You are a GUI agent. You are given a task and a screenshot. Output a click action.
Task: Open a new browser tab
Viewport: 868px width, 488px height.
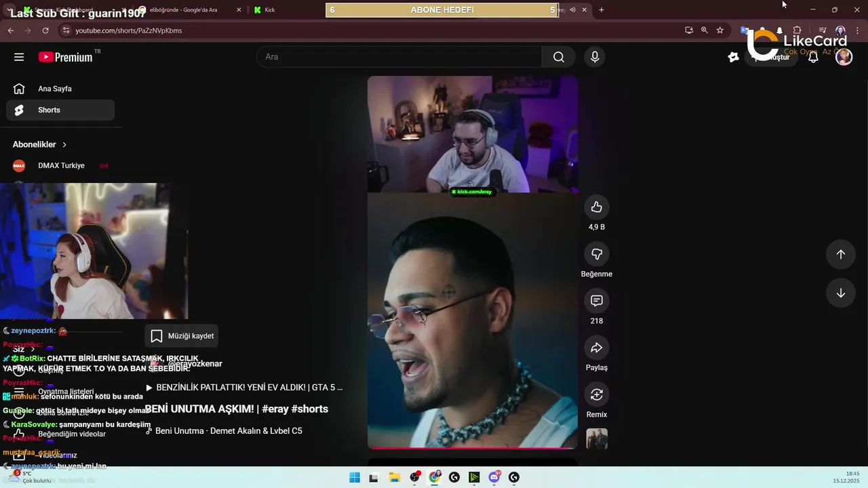click(x=601, y=10)
